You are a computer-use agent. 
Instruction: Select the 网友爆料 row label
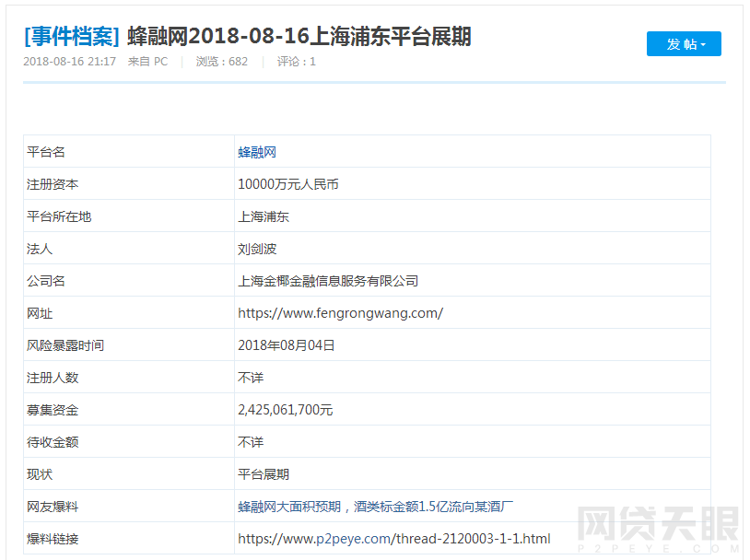pos(53,507)
